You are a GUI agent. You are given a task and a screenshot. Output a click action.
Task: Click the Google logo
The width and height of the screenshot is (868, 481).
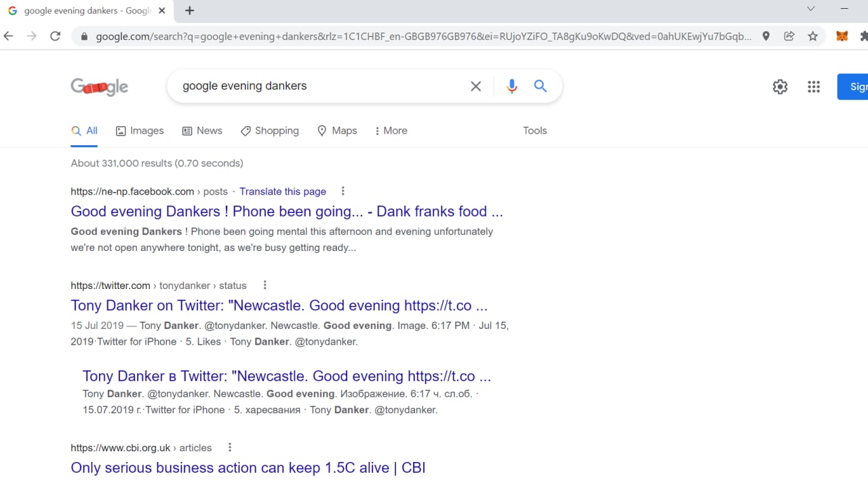(x=100, y=87)
